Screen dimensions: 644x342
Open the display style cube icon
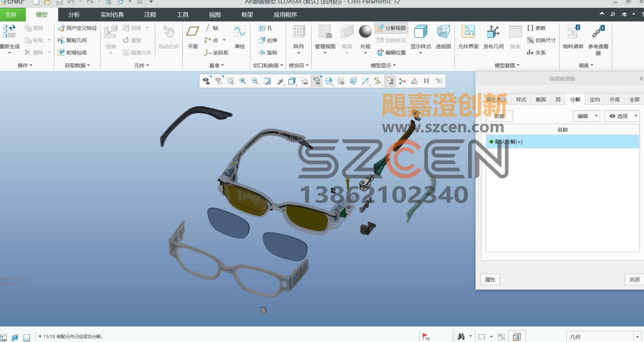pos(292,81)
